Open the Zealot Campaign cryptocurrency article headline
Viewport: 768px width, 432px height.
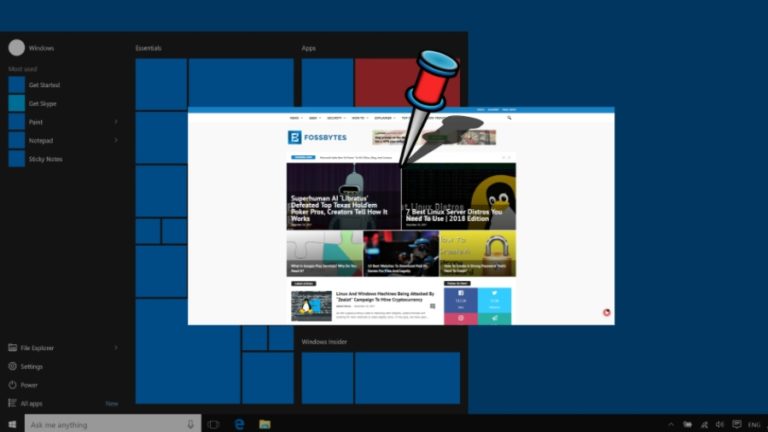[x=385, y=296]
